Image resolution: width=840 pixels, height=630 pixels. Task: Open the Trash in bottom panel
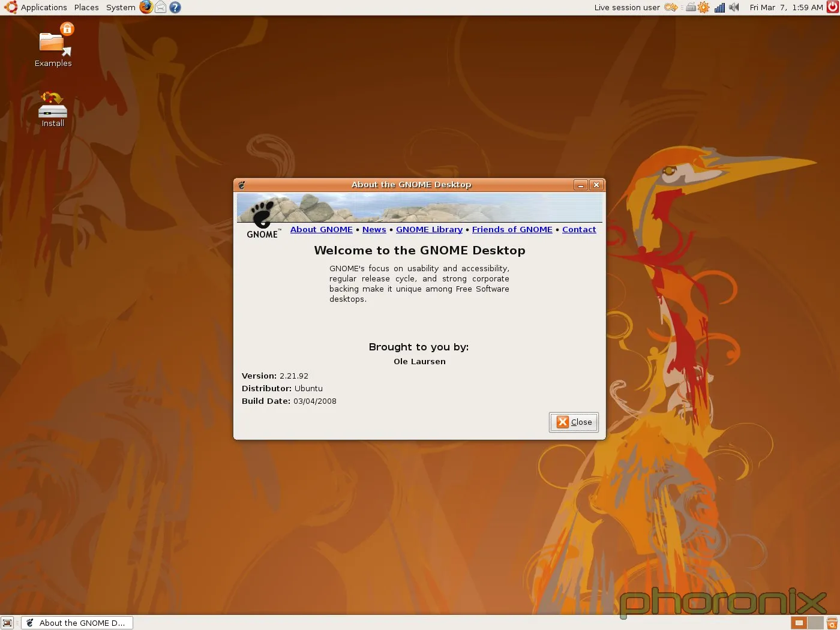tap(832, 623)
